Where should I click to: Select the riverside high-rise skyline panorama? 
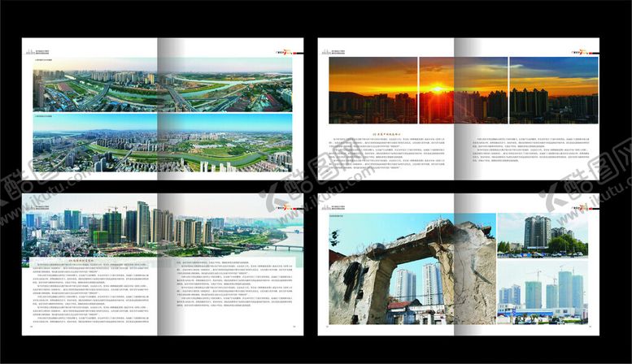pyautogui.click(x=162, y=223)
